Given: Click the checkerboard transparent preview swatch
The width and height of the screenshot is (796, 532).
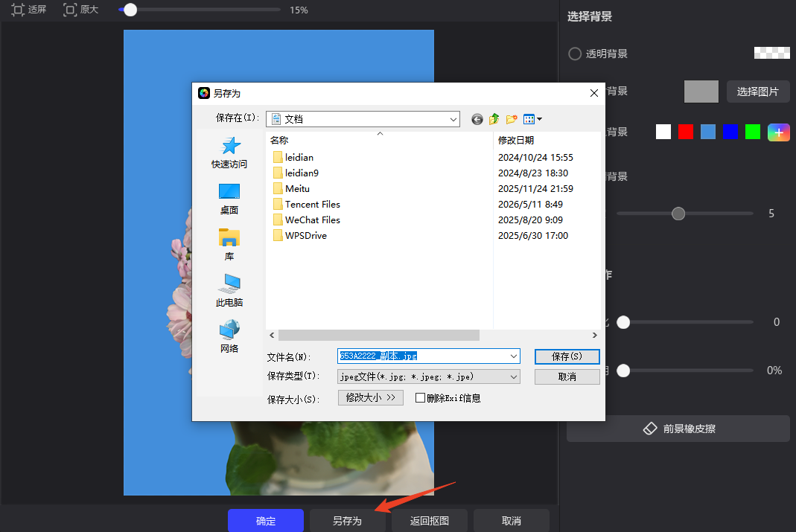Looking at the screenshot, I should tap(771, 53).
